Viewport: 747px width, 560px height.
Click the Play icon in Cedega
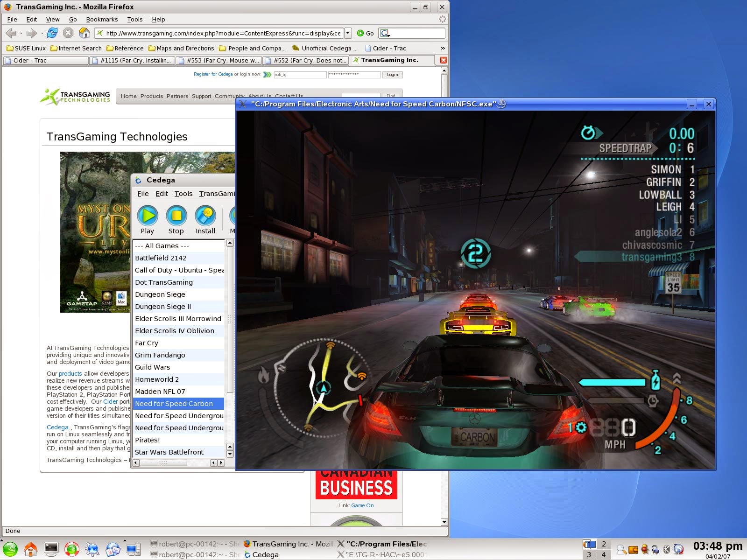tap(148, 216)
